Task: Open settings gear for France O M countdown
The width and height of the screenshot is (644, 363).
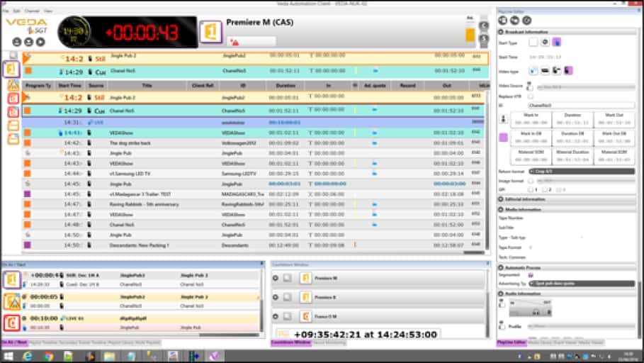Action: pyautogui.click(x=276, y=316)
